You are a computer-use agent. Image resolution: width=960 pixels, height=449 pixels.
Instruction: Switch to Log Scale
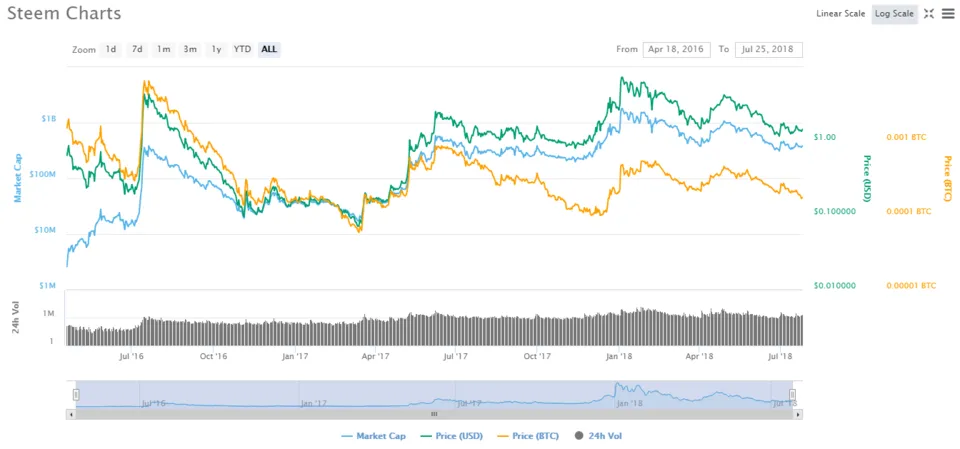[x=894, y=13]
